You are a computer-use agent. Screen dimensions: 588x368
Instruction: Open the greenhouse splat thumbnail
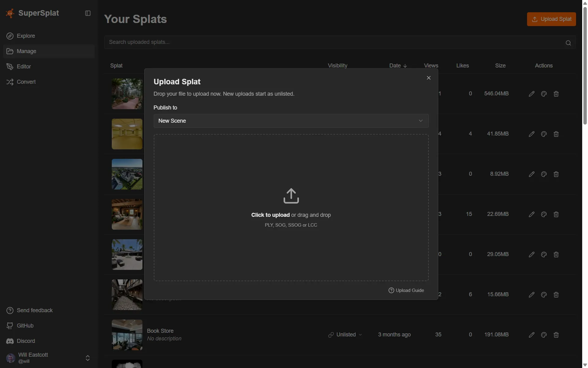127,94
